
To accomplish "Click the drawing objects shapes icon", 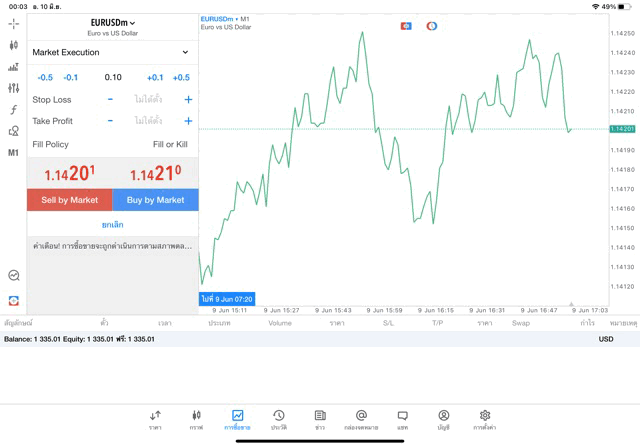I will 14,131.
